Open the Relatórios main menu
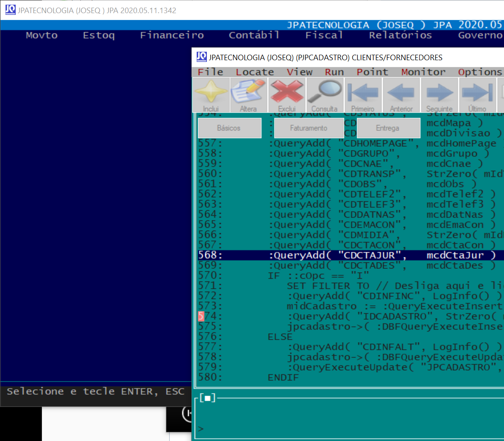504x441 pixels. [x=400, y=35]
